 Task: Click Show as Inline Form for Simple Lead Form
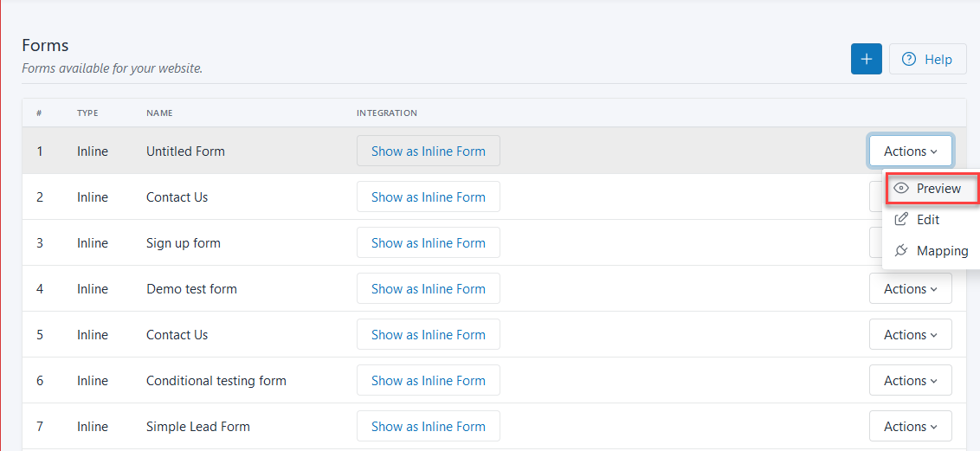click(x=429, y=427)
